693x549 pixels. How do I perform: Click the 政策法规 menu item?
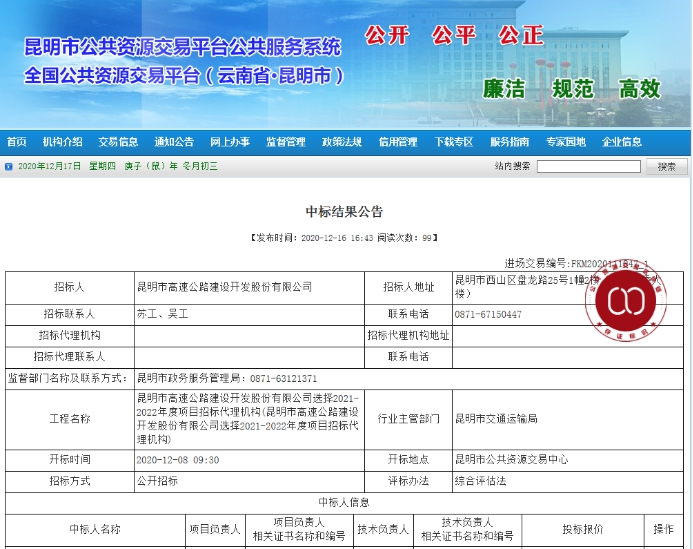click(342, 142)
